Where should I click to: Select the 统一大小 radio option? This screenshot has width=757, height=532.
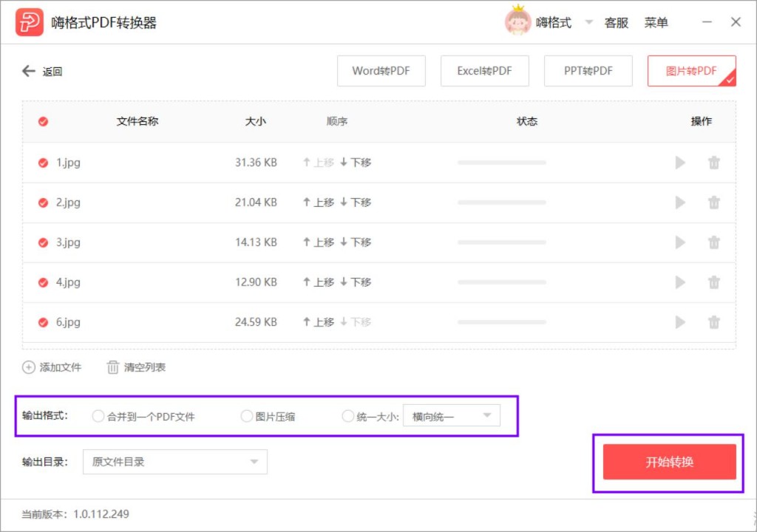[x=347, y=416]
